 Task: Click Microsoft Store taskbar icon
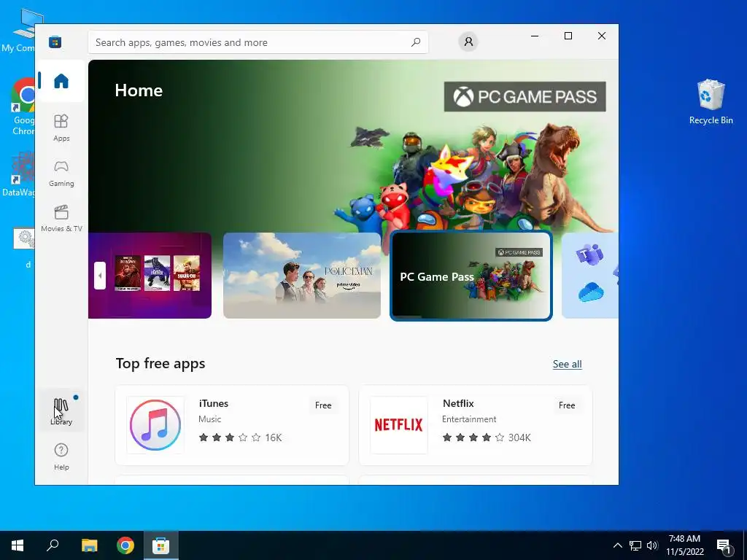[161, 545]
